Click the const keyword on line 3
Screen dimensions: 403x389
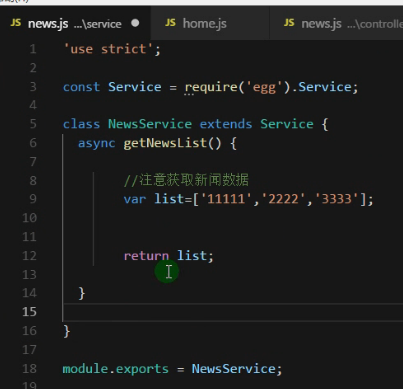coord(81,87)
